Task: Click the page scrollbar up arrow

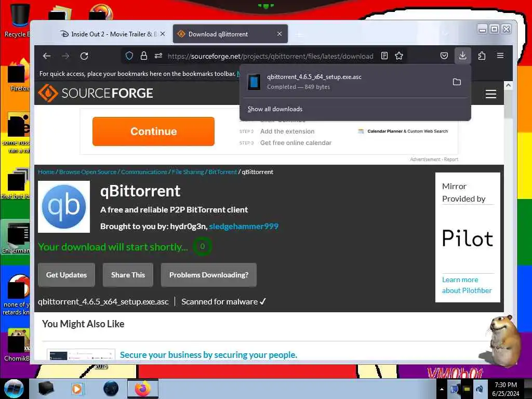Action: pos(508,86)
